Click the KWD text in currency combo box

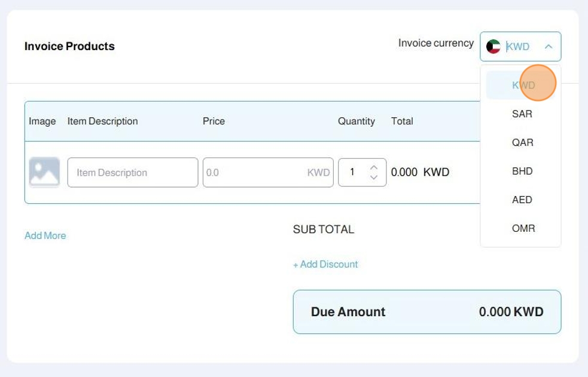[x=518, y=47]
